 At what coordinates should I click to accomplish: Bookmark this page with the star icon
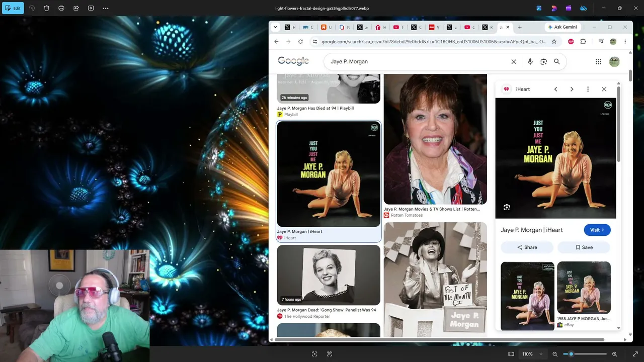tap(554, 41)
